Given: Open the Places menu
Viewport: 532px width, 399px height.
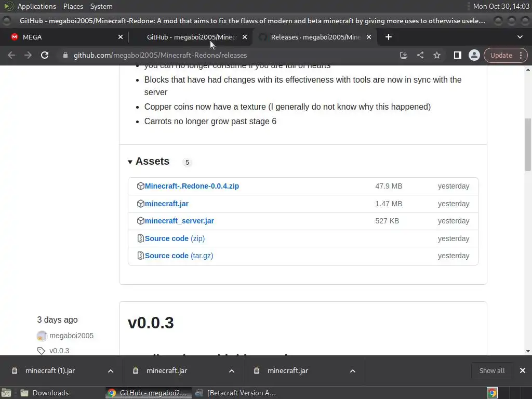Looking at the screenshot, I should click(x=73, y=6).
